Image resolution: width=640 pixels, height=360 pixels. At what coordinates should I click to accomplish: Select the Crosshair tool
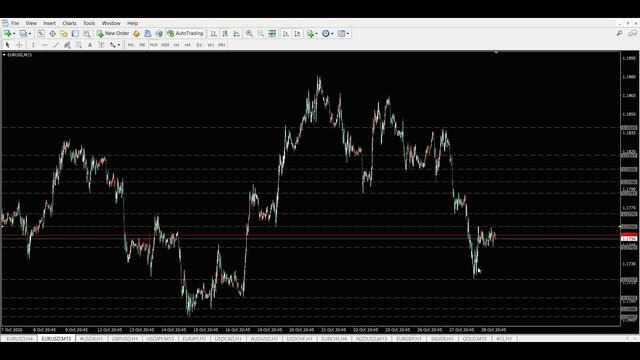pyautogui.click(x=19, y=45)
